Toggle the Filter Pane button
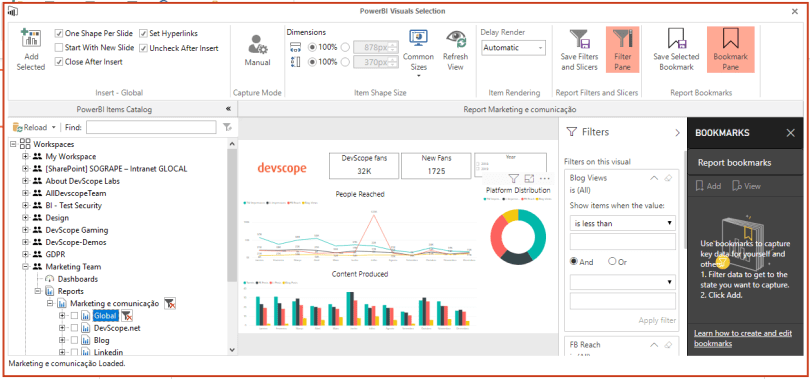The width and height of the screenshot is (810, 379). click(x=622, y=50)
